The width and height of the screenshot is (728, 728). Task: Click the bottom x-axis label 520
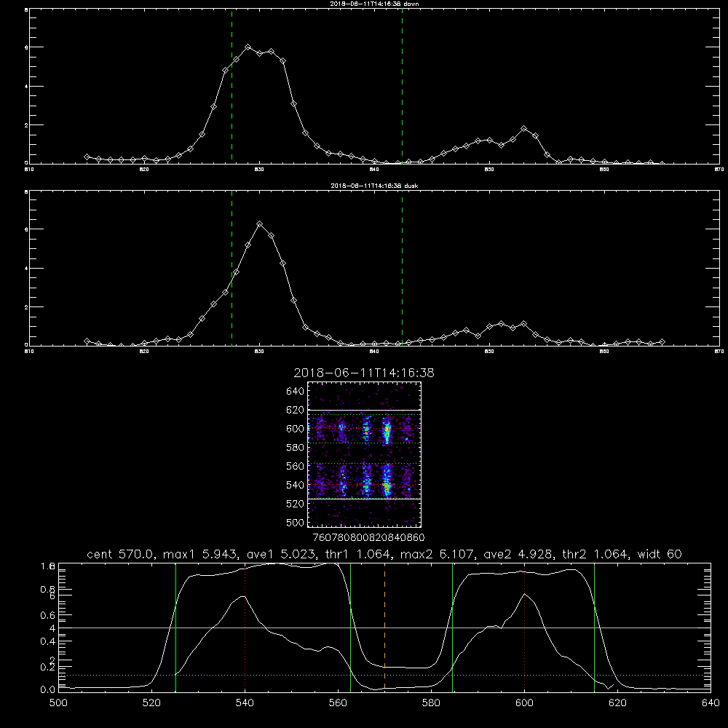(x=151, y=703)
